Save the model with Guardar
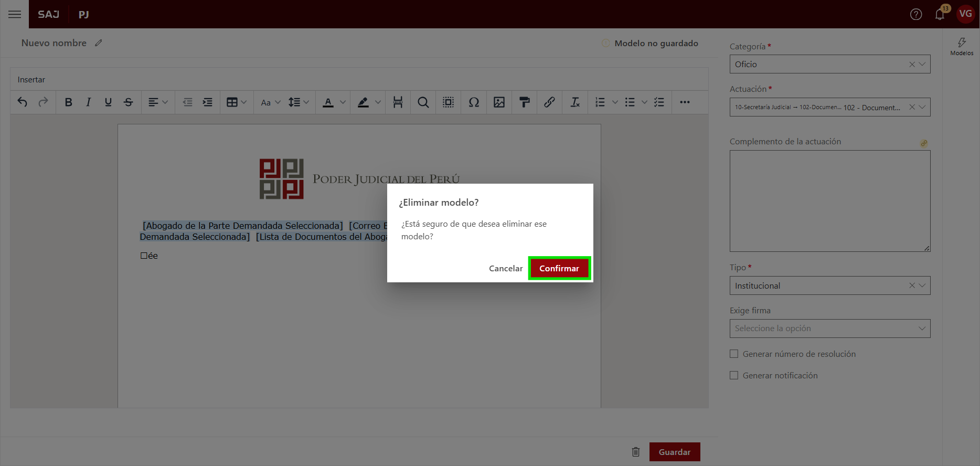980x466 pixels. (x=675, y=452)
